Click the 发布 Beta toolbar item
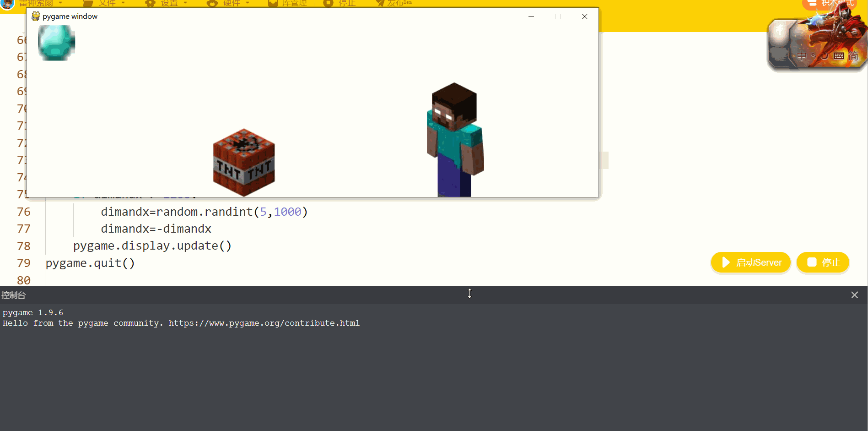868x431 pixels. pyautogui.click(x=394, y=3)
